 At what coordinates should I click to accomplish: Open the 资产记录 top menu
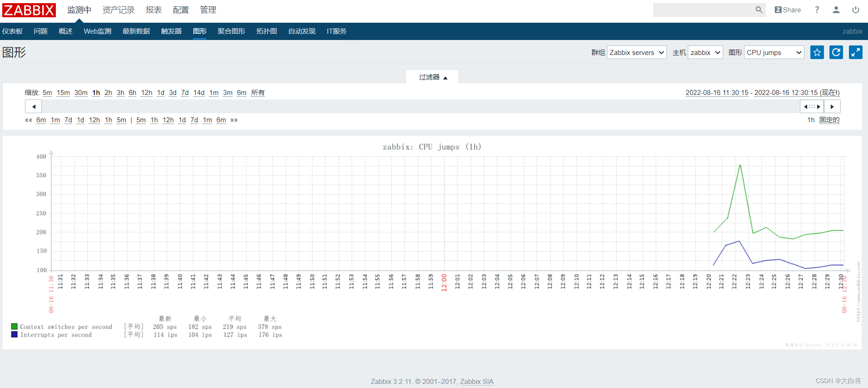coord(118,10)
